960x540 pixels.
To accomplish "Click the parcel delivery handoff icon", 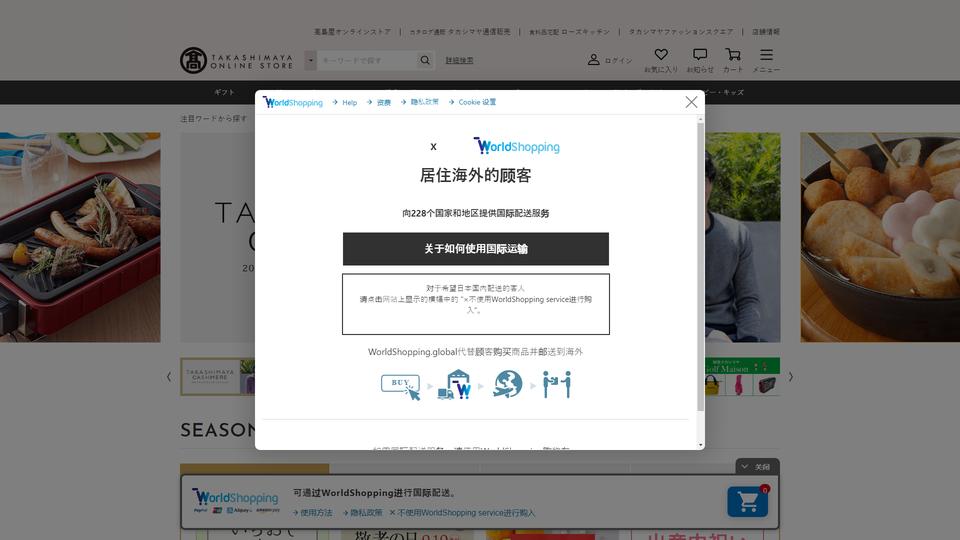I will pyautogui.click(x=557, y=384).
